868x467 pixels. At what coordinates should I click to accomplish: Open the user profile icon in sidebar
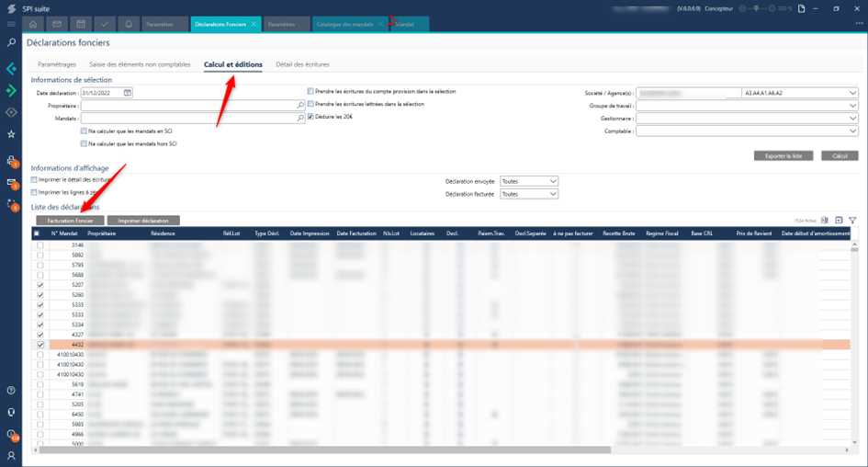(10, 455)
